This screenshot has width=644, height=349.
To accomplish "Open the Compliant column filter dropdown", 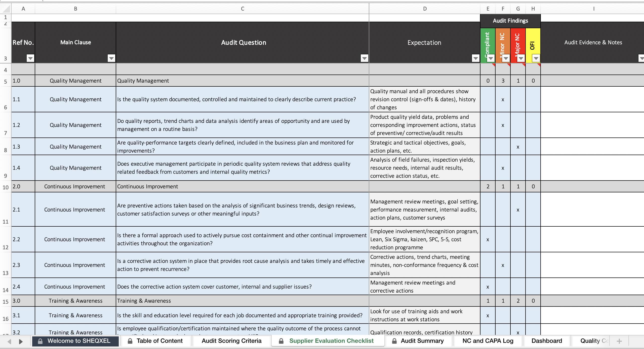I will pyautogui.click(x=491, y=58).
